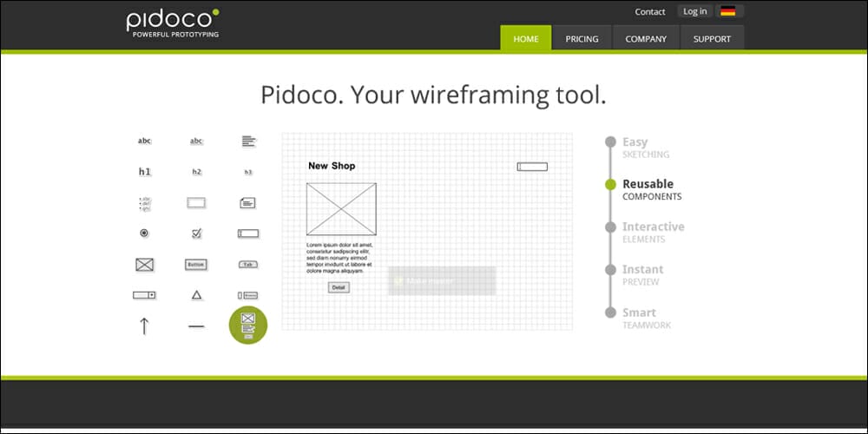Choose the upward arrow element icon
Image resolution: width=868 pixels, height=434 pixels.
(144, 326)
